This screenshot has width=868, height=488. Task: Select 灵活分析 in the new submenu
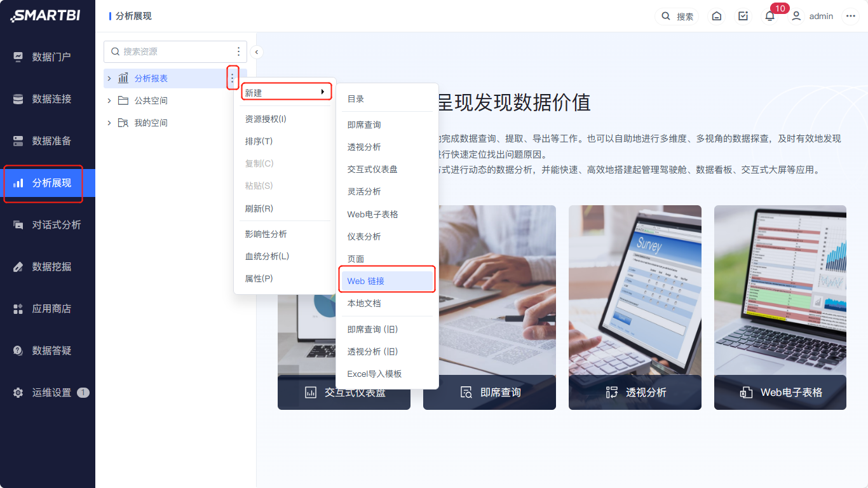(x=387, y=191)
